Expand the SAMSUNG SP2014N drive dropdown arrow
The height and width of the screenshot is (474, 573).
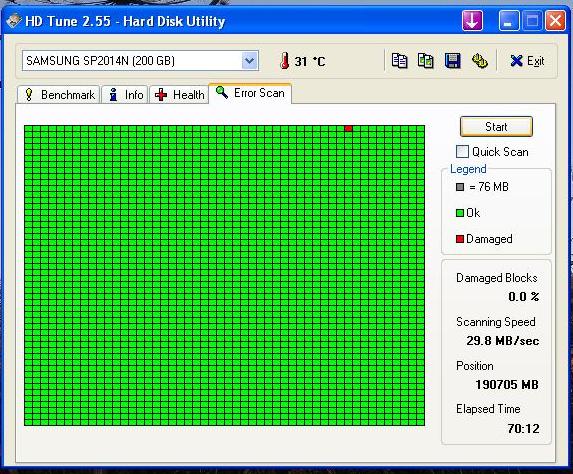(250, 61)
